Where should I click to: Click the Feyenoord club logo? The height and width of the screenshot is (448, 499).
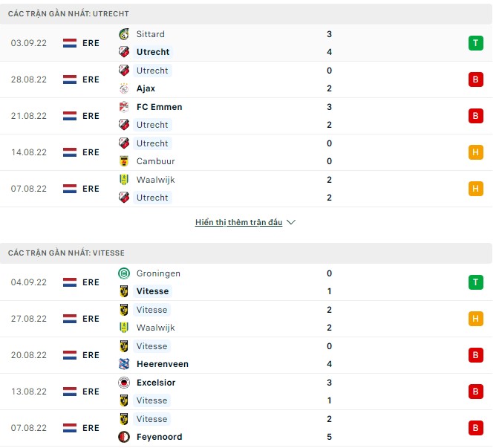124,437
